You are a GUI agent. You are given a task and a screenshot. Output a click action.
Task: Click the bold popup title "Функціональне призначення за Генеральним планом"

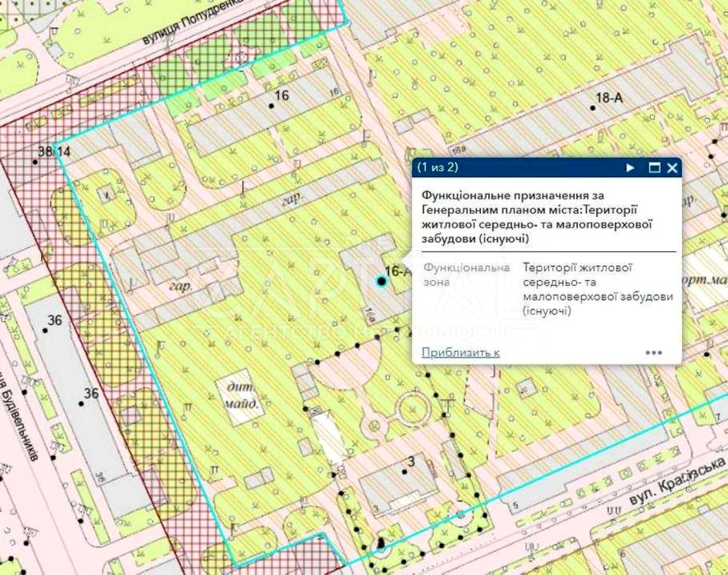click(537, 217)
